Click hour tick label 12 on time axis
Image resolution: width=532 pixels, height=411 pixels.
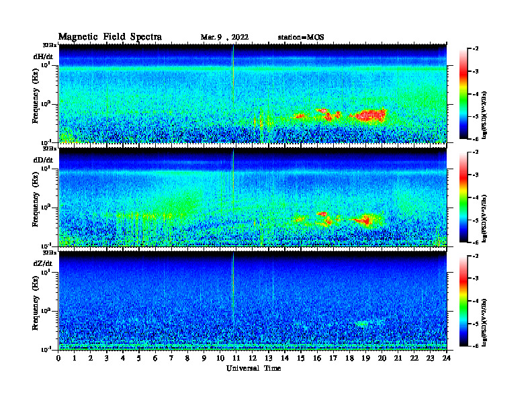click(x=253, y=359)
